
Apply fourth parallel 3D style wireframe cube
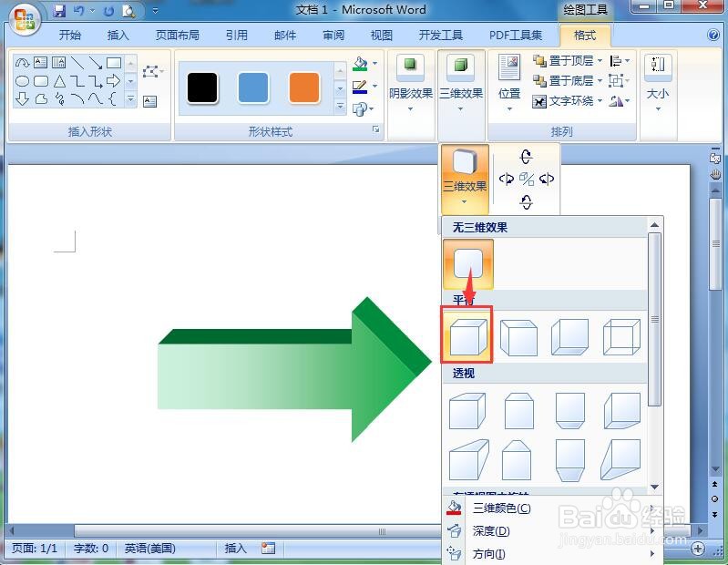(621, 336)
